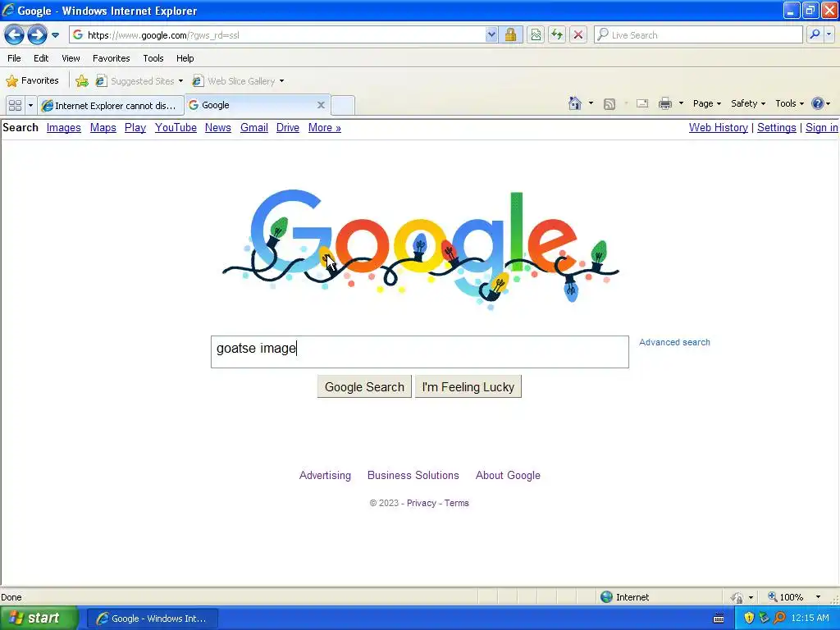Viewport: 840px width, 630px height.
Task: Open the Safety command menu
Action: click(748, 103)
